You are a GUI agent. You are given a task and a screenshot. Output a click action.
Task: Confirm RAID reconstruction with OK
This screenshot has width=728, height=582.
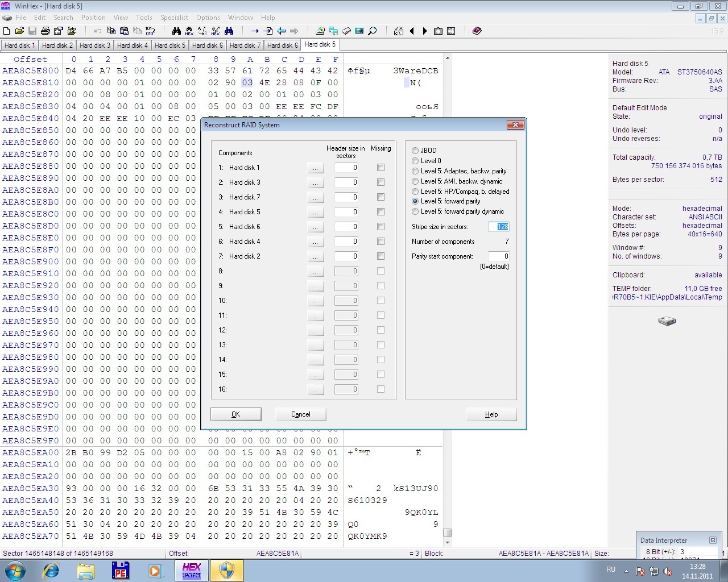coord(235,414)
